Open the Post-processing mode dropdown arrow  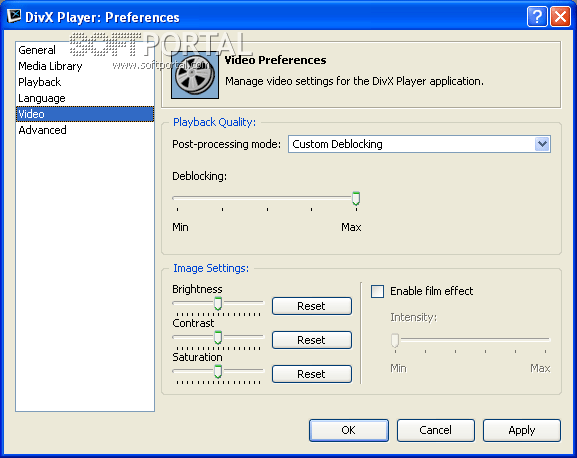pyautogui.click(x=542, y=144)
